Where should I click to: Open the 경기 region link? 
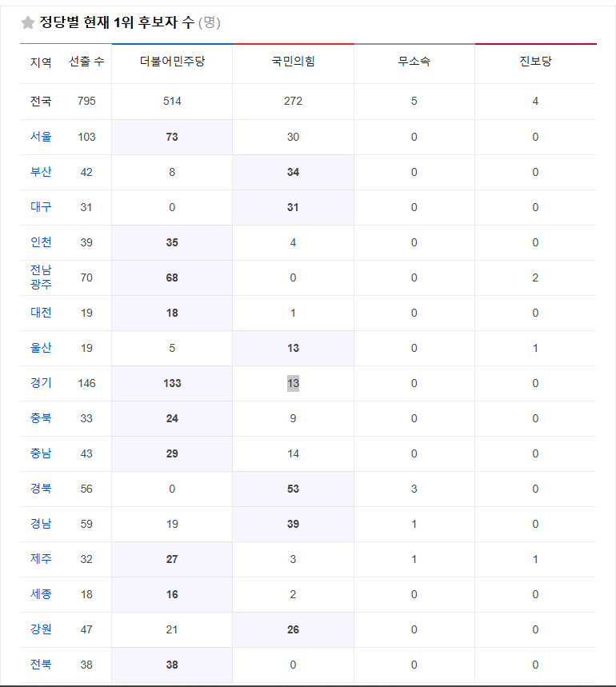tap(41, 383)
